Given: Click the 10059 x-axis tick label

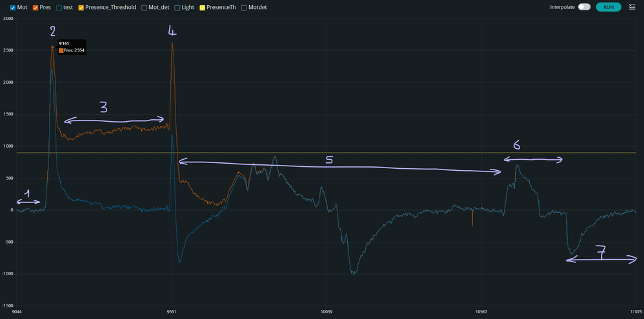Looking at the screenshot, I should [x=327, y=312].
